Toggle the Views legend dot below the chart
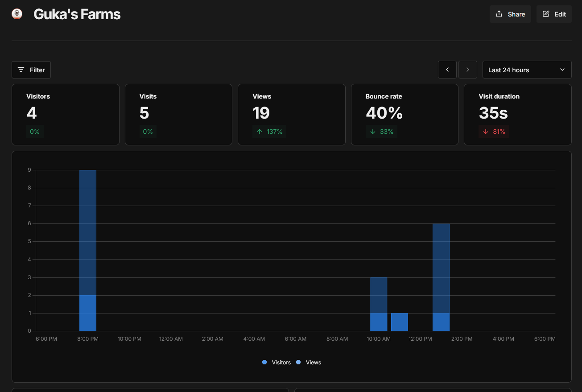Image resolution: width=582 pixels, height=392 pixels. pos(298,362)
